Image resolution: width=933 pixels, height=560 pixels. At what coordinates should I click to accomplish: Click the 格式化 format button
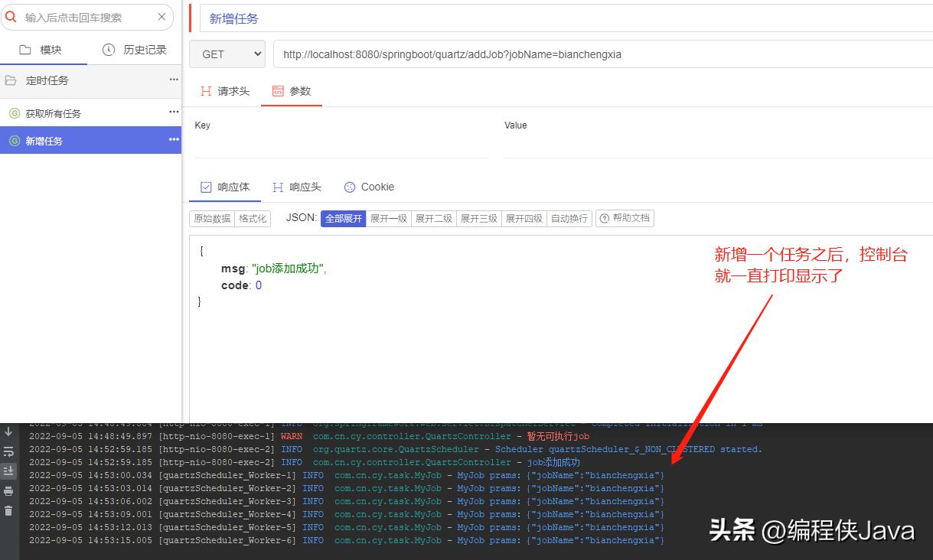(x=253, y=218)
